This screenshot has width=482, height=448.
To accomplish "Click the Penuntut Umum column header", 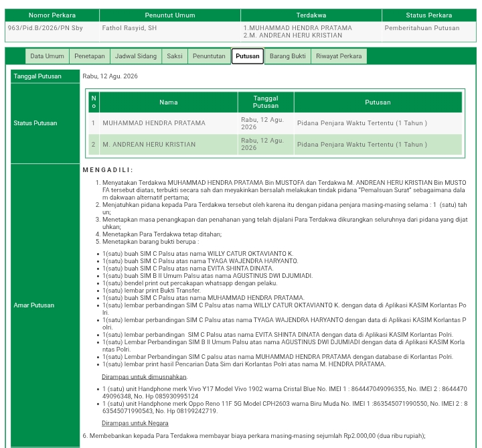I will (170, 15).
